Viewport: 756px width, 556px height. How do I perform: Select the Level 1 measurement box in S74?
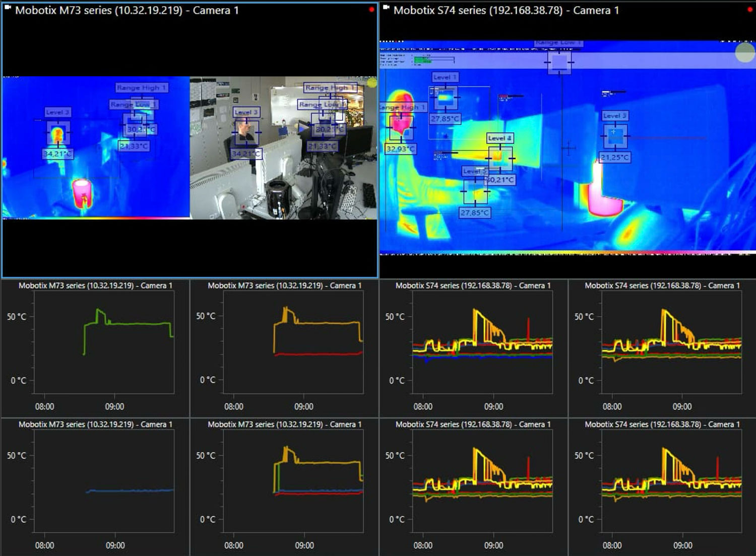(445, 98)
